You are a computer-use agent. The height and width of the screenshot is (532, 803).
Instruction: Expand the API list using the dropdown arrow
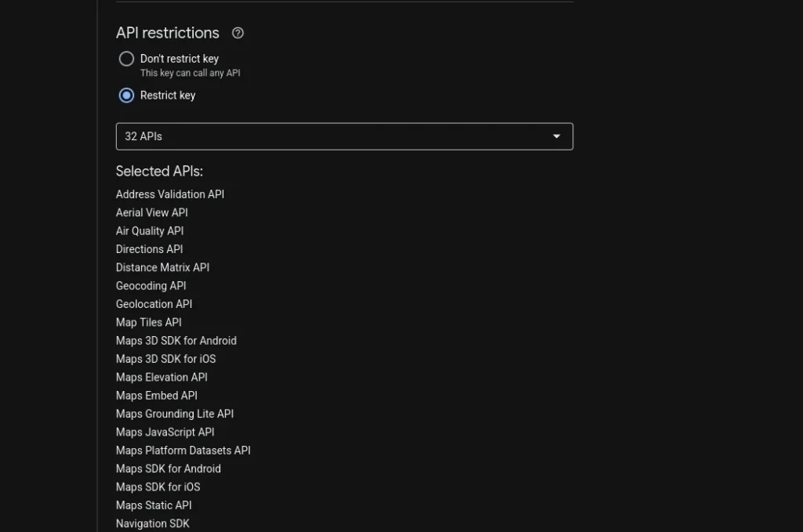tap(557, 136)
